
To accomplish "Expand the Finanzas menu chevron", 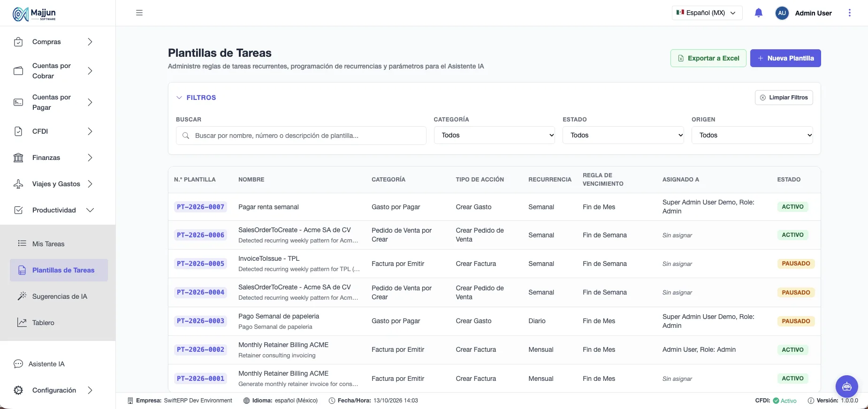I will point(90,158).
